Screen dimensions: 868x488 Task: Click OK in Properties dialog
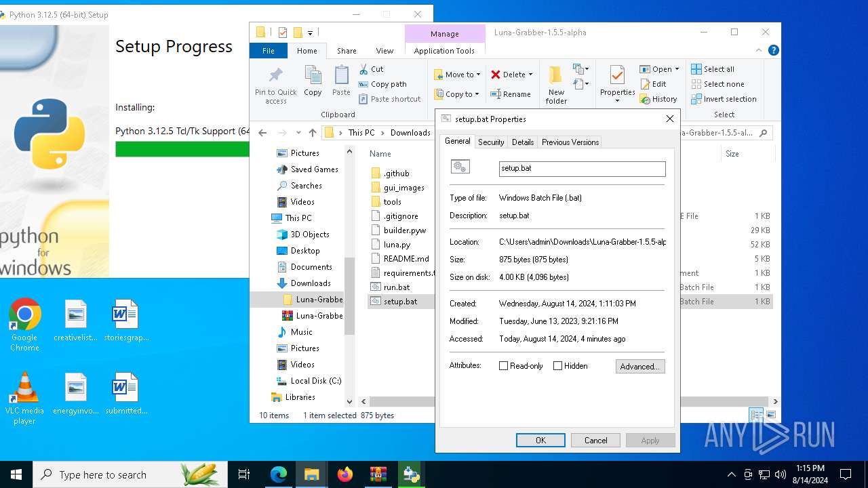540,441
